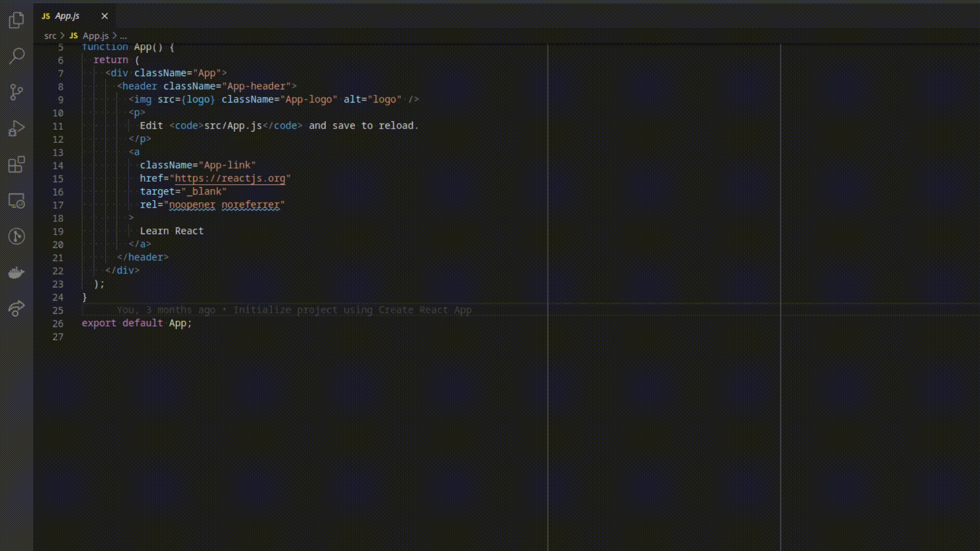
Task: Open the Explorer view in activity bar
Action: (x=16, y=20)
